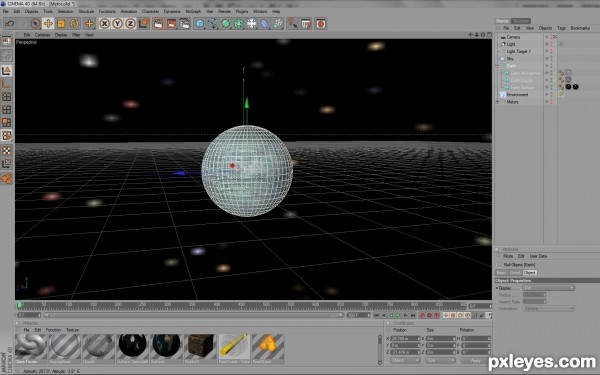Image resolution: width=600 pixels, height=375 pixels.
Task: Select the Light object in the tree
Action: click(x=511, y=44)
